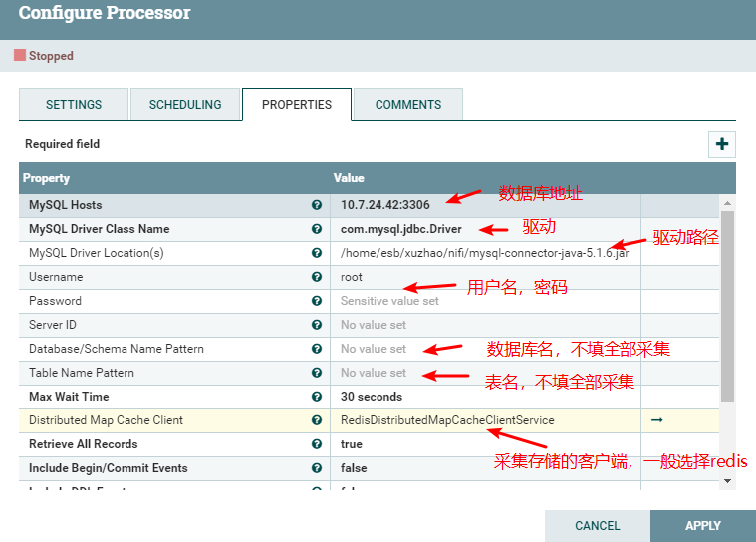
Task: Click help icon for Password property
Action: click(x=317, y=301)
